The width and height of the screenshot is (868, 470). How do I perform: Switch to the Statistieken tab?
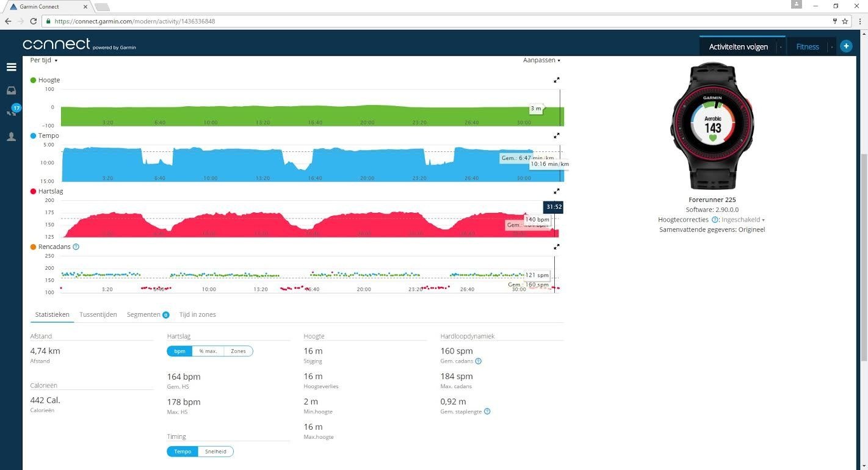point(52,314)
